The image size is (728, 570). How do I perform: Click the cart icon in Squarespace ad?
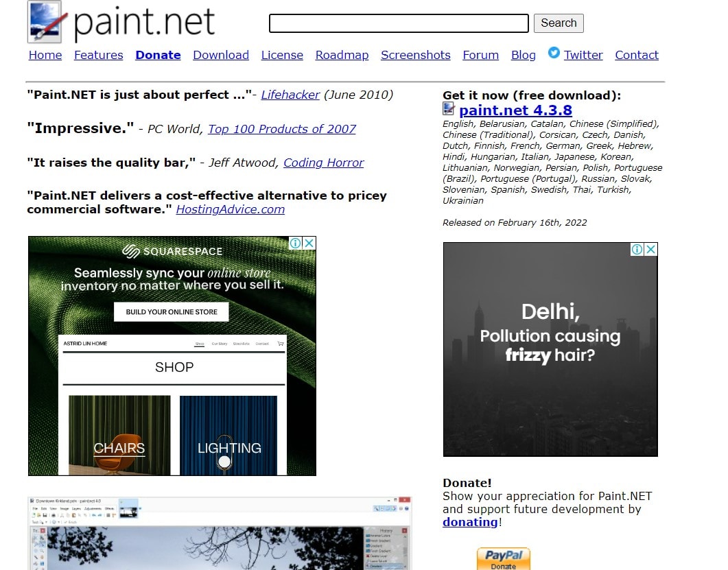coord(281,344)
